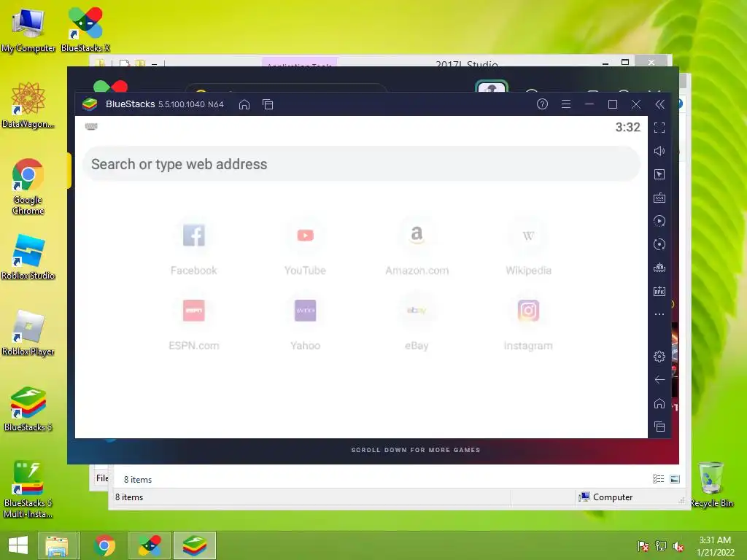Click Scroll Down For More Games text

pos(415,450)
